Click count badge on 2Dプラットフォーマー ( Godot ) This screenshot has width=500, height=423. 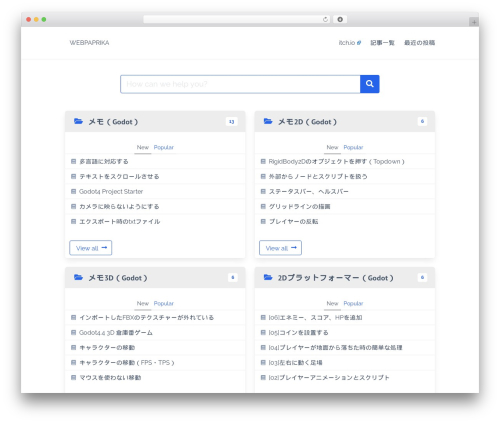click(x=422, y=277)
